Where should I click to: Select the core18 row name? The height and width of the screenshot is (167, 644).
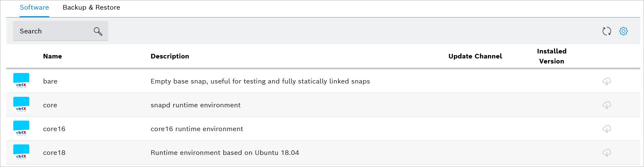pos(54,153)
